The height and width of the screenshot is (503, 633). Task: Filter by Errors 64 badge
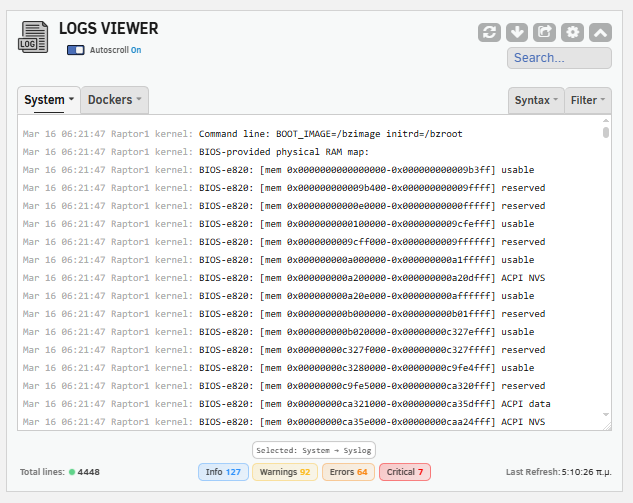click(x=348, y=472)
